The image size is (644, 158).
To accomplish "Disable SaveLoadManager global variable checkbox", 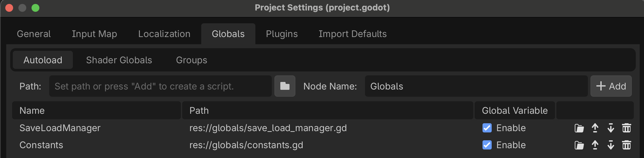I will 487,128.
